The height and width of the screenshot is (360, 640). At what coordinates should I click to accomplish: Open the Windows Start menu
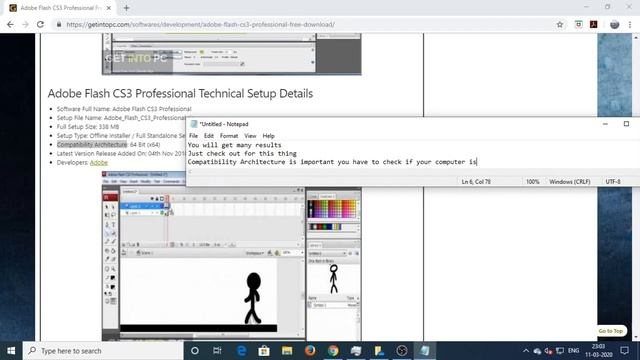[x=11, y=351]
